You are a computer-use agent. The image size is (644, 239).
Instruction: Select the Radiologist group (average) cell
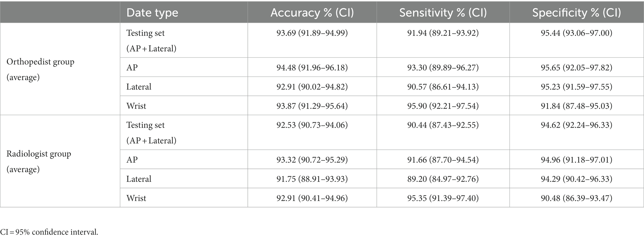tap(39, 161)
